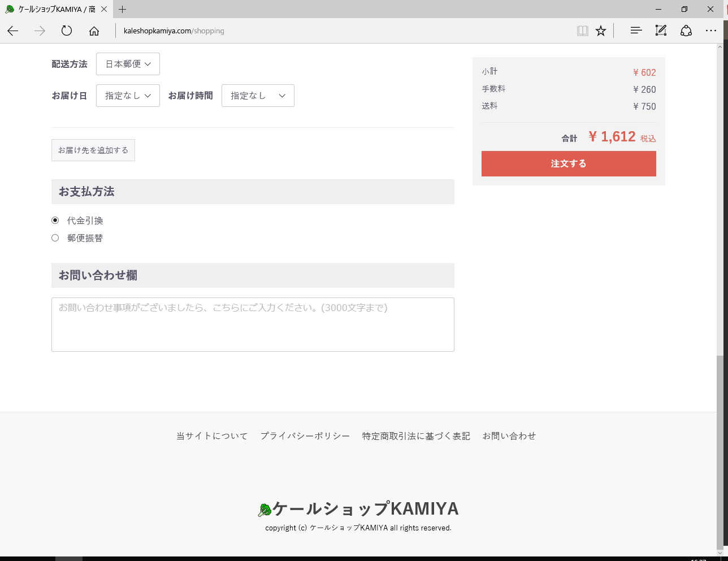Refresh the page with reload icon

[67, 31]
